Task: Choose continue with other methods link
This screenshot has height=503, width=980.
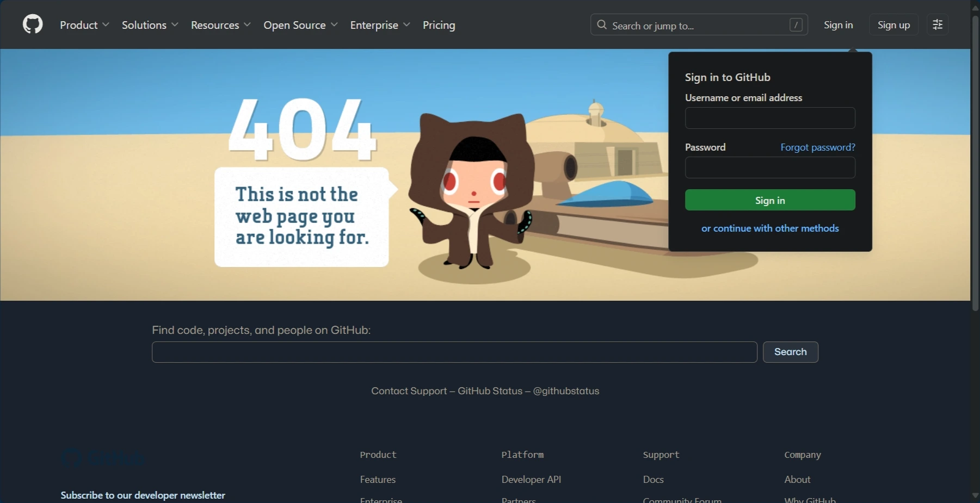Action: [769, 228]
